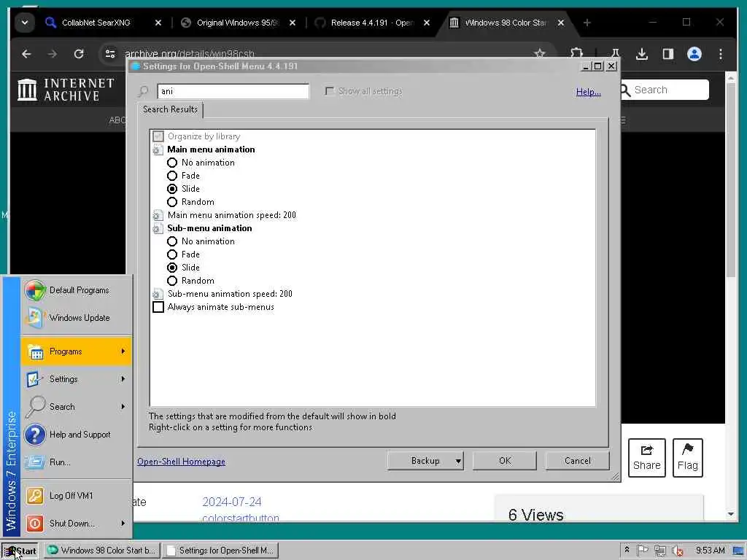Click the Internet Archive logo

coord(66,90)
